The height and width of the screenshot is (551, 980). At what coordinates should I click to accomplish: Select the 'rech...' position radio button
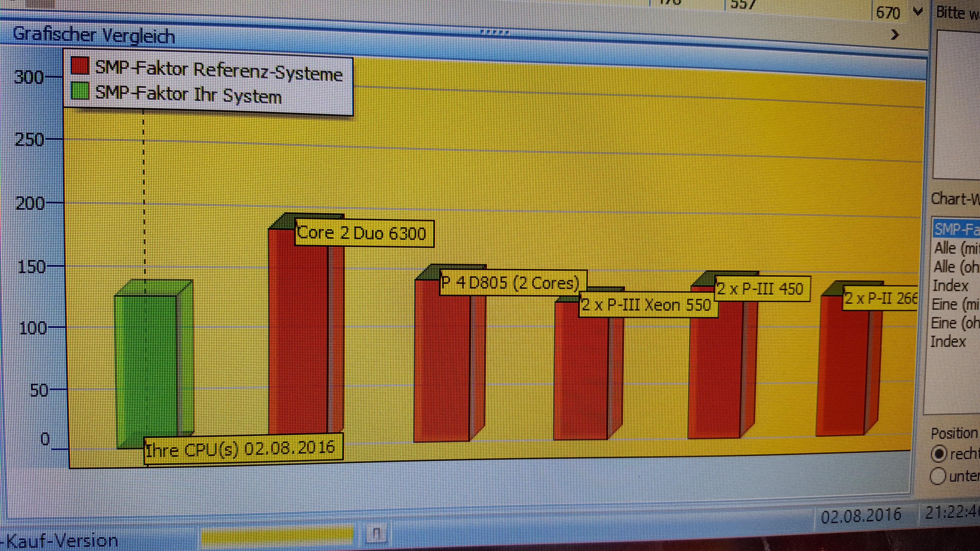939,454
